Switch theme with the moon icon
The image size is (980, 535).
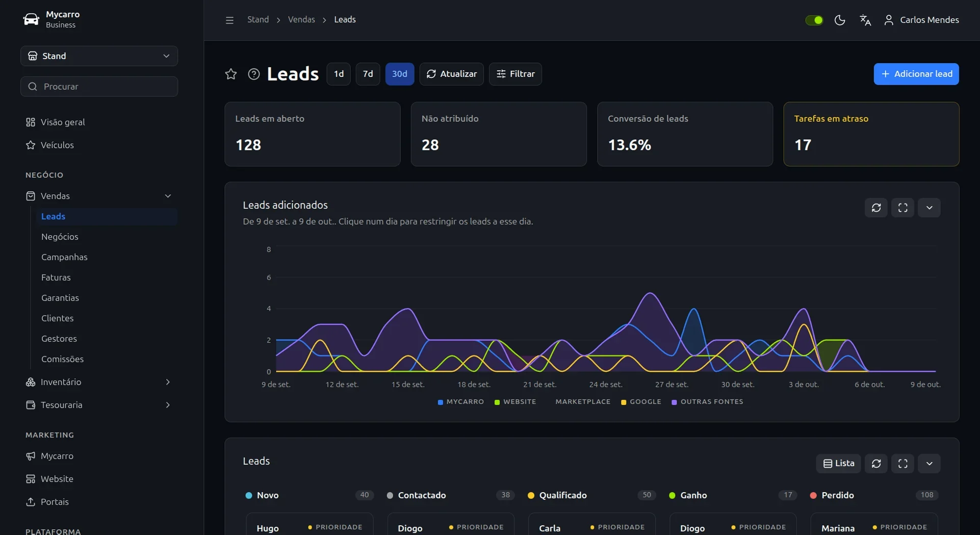click(840, 20)
